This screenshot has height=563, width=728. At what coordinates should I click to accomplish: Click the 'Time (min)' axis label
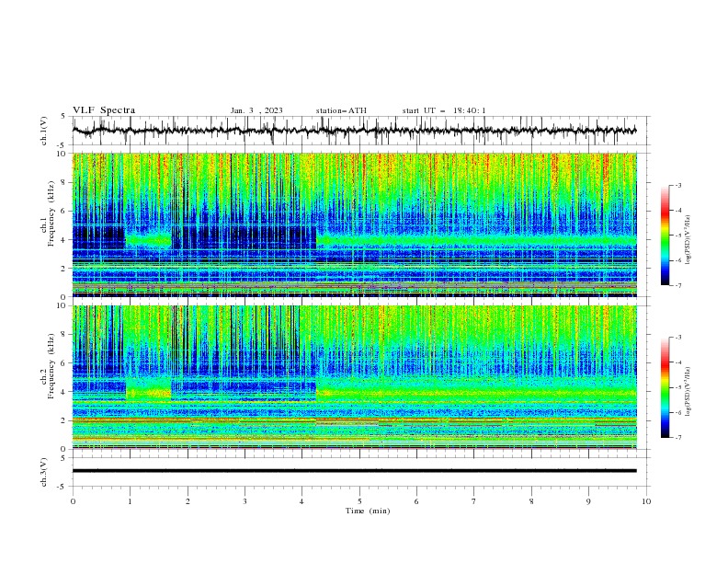(368, 511)
